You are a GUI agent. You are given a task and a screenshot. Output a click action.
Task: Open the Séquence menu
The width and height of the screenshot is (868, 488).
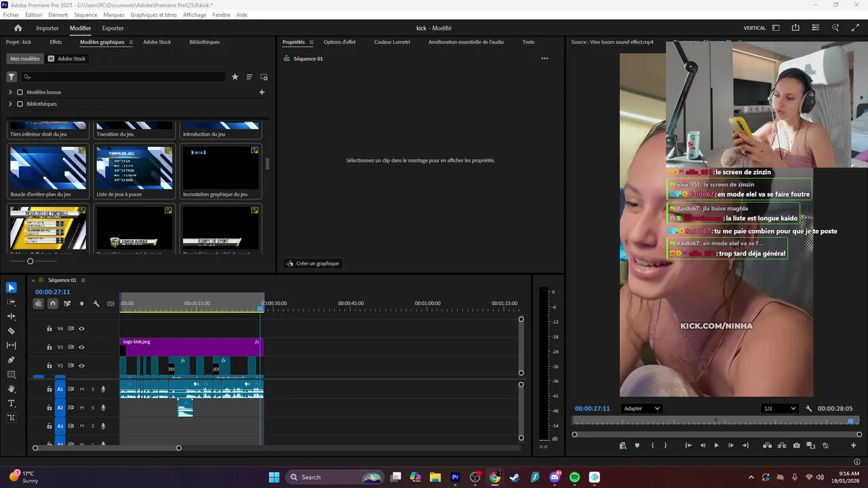[x=85, y=15]
